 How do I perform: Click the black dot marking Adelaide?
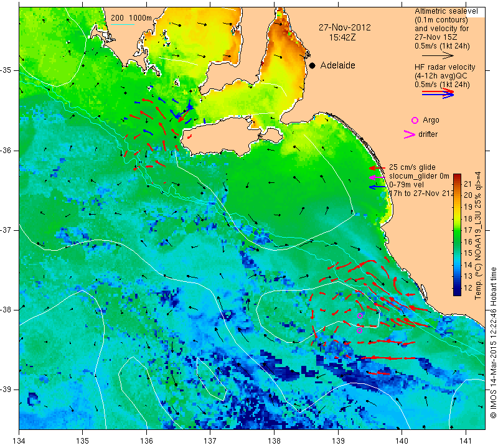click(312, 65)
